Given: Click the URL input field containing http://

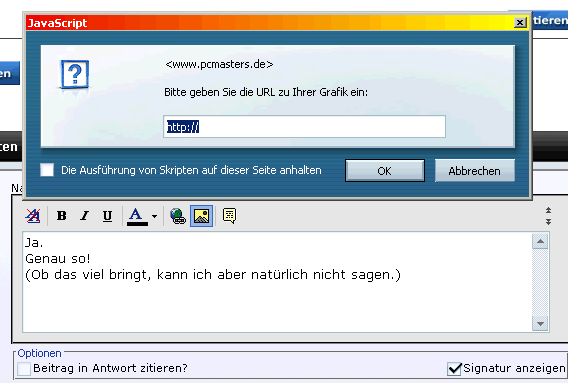Looking at the screenshot, I should tap(304, 126).
